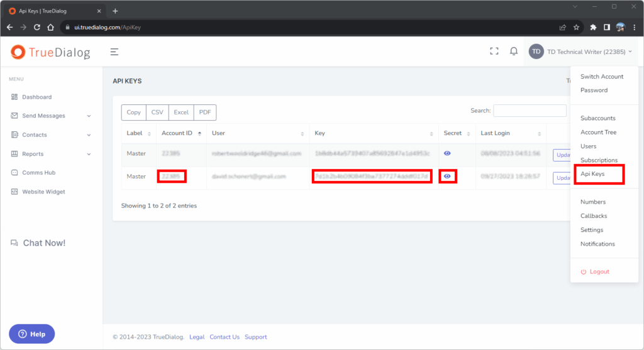Image resolution: width=644 pixels, height=350 pixels.
Task: Share this page via the browser share icon
Action: [563, 27]
